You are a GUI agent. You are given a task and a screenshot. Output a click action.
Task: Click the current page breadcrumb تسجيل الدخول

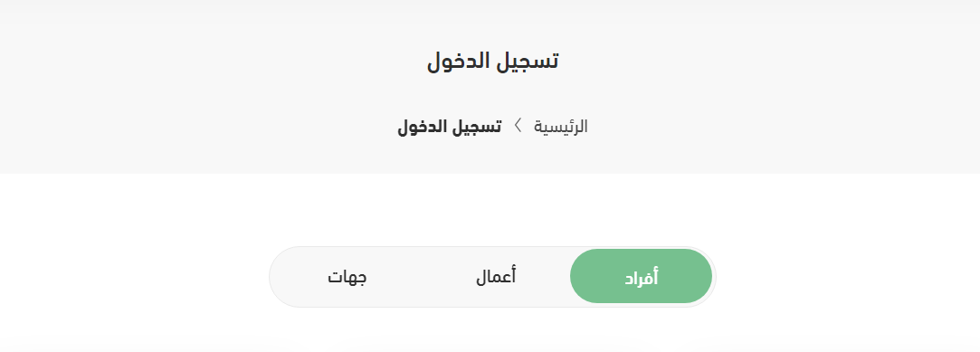[450, 127]
